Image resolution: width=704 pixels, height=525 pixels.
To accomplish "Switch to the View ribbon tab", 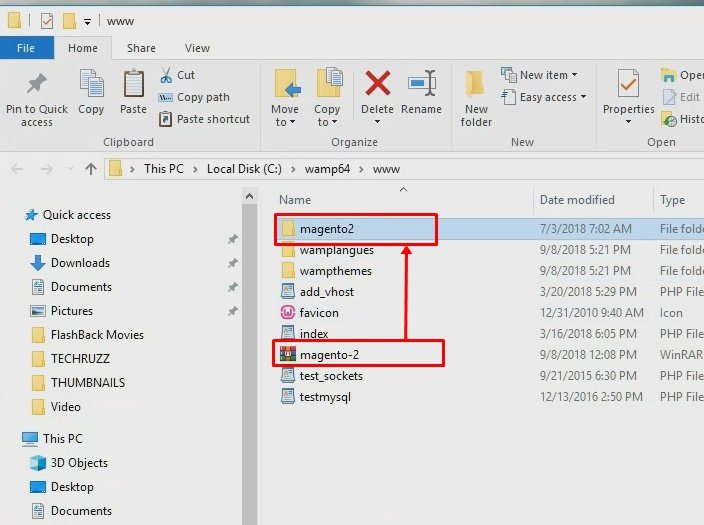I will (x=197, y=48).
